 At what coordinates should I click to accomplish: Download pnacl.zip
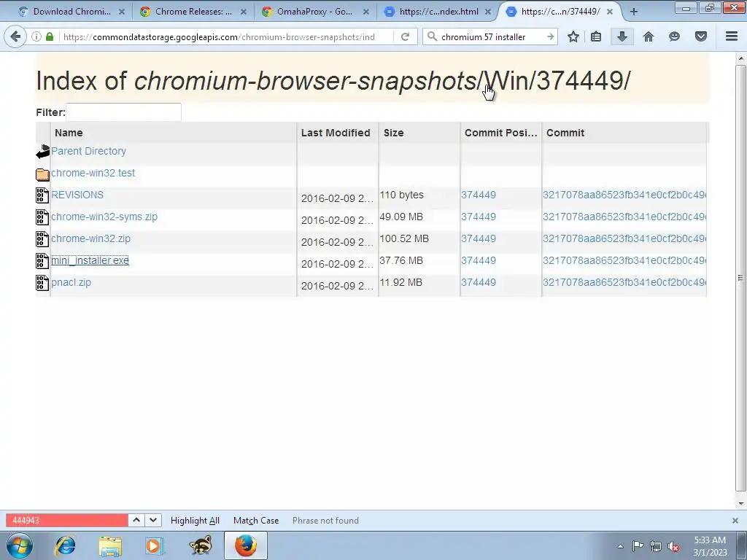click(71, 282)
